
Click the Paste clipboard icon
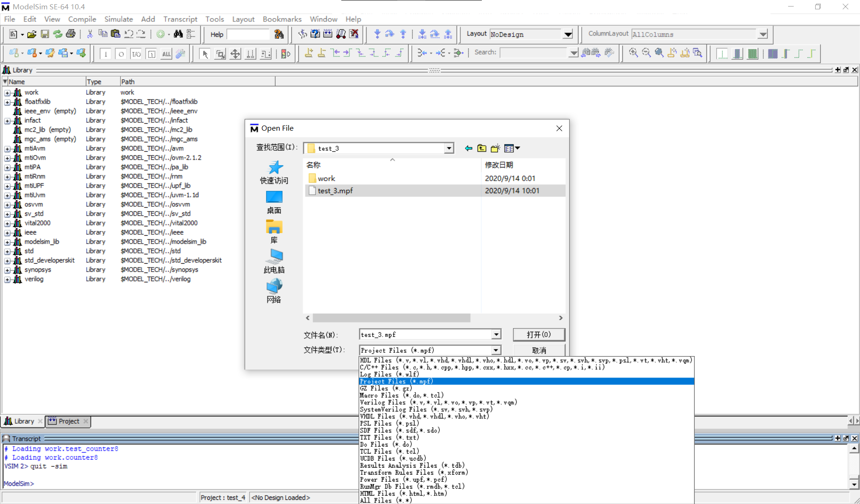(115, 34)
